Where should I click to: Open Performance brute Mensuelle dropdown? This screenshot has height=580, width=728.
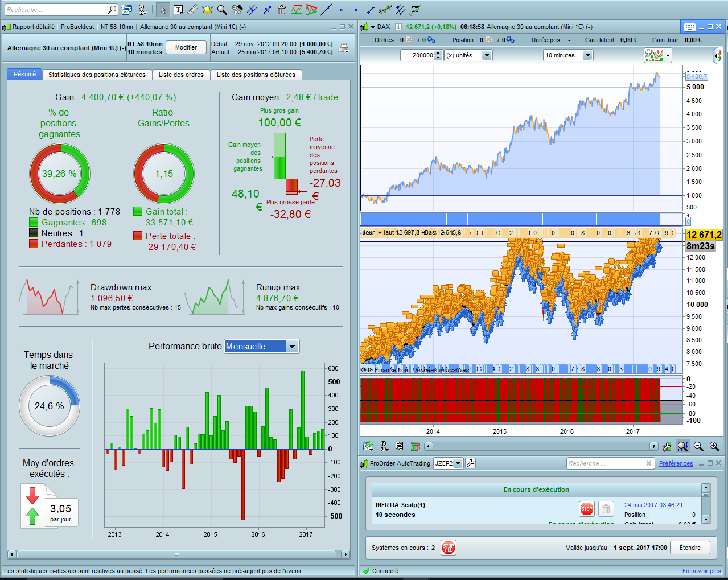coord(262,346)
